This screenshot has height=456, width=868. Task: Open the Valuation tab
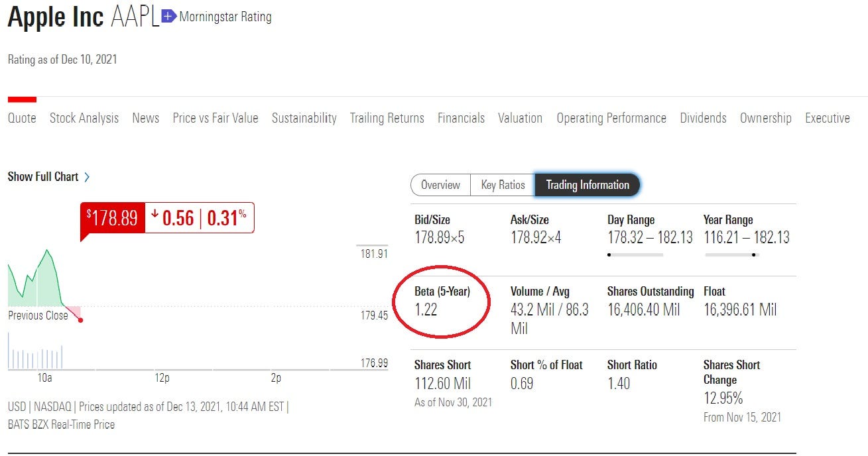point(521,118)
